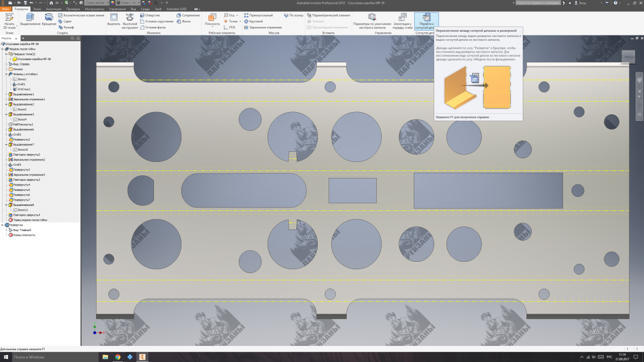644x362 pixels.
Task: Select Повторно свернуть2 feature
Action: pos(24,154)
